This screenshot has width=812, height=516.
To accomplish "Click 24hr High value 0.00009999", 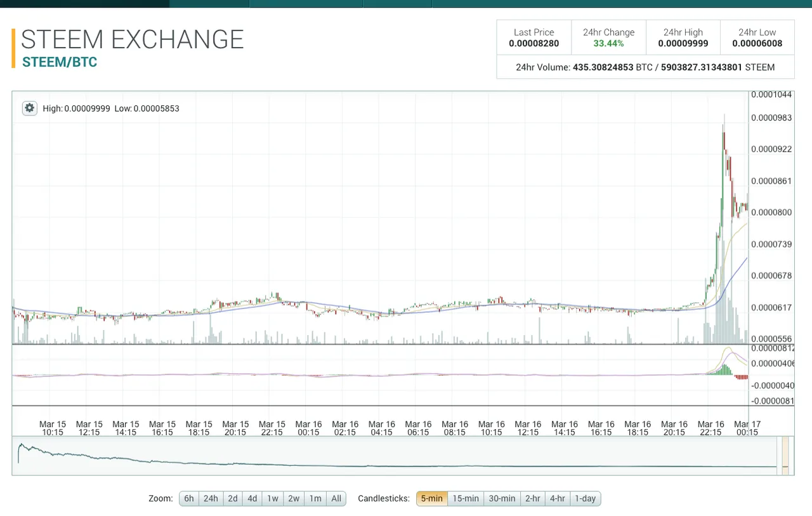I will pos(683,44).
